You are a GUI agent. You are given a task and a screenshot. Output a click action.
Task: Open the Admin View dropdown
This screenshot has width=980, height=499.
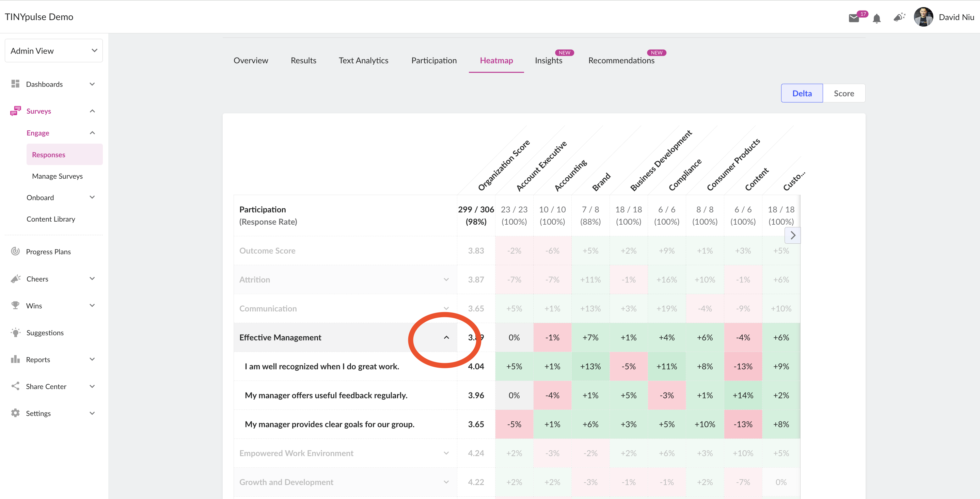[54, 51]
